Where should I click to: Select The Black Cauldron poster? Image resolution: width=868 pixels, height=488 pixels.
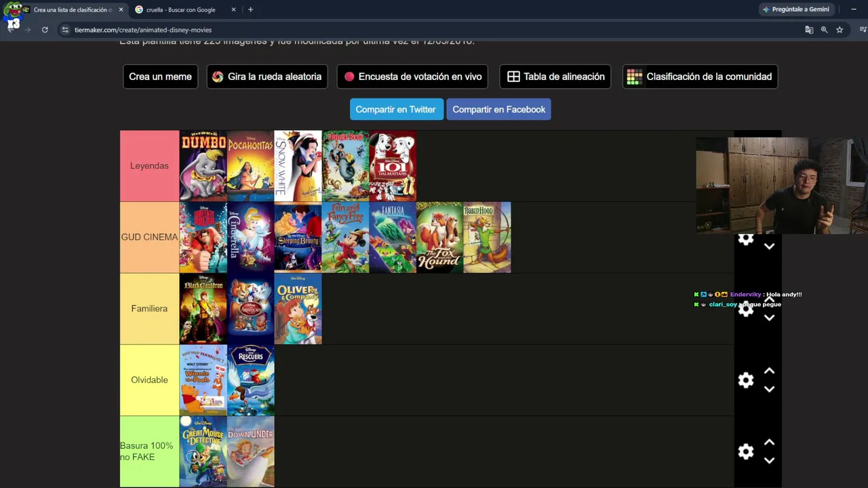[203, 308]
